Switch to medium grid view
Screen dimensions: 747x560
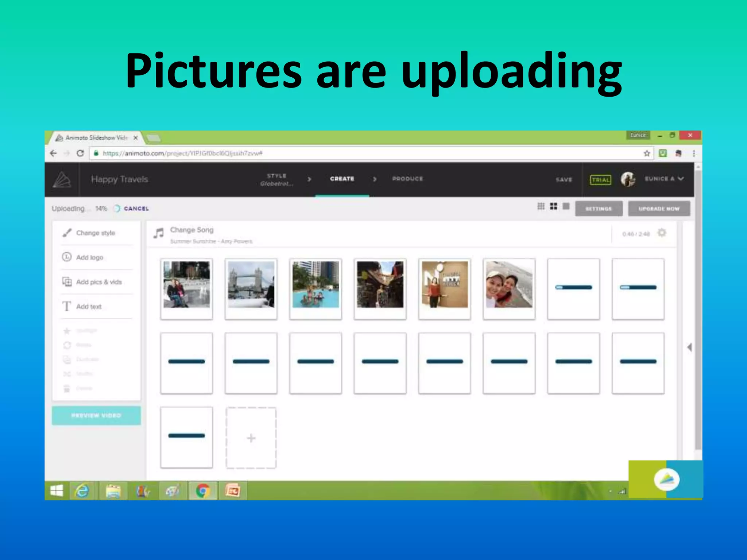553,207
